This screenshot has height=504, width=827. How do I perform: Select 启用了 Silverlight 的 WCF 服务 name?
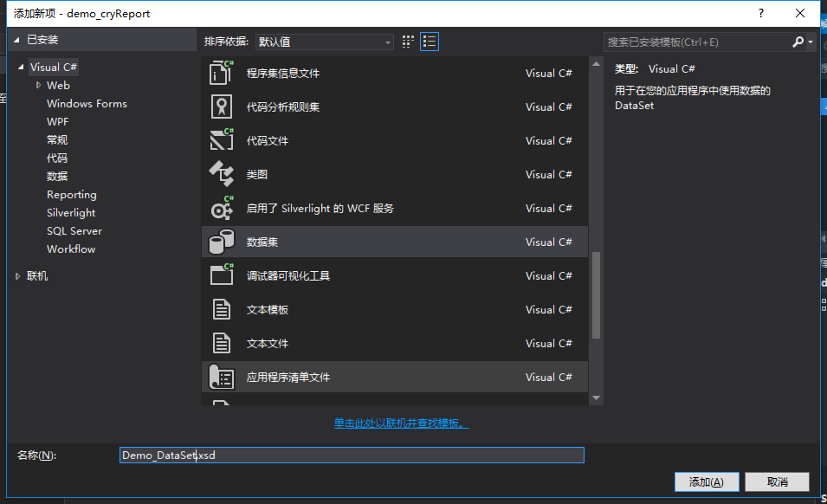[320, 208]
